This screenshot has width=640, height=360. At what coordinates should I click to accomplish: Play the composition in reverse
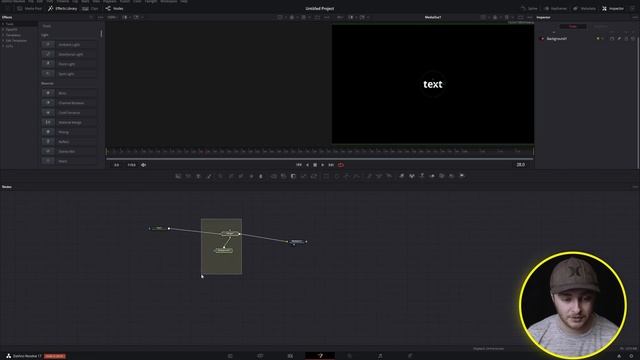[307, 165]
